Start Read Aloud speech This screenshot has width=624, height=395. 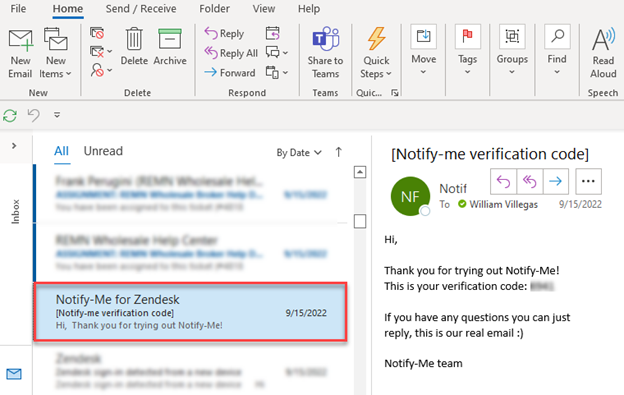(x=603, y=53)
